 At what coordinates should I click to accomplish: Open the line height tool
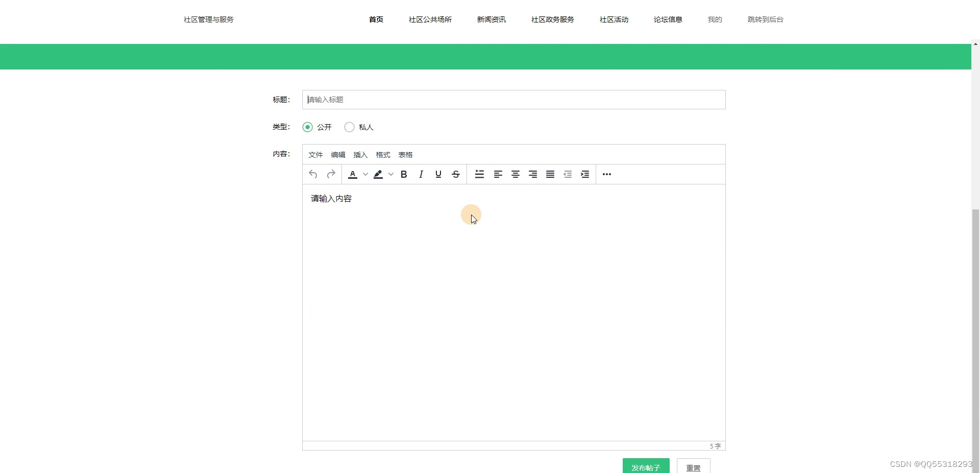[x=480, y=174]
